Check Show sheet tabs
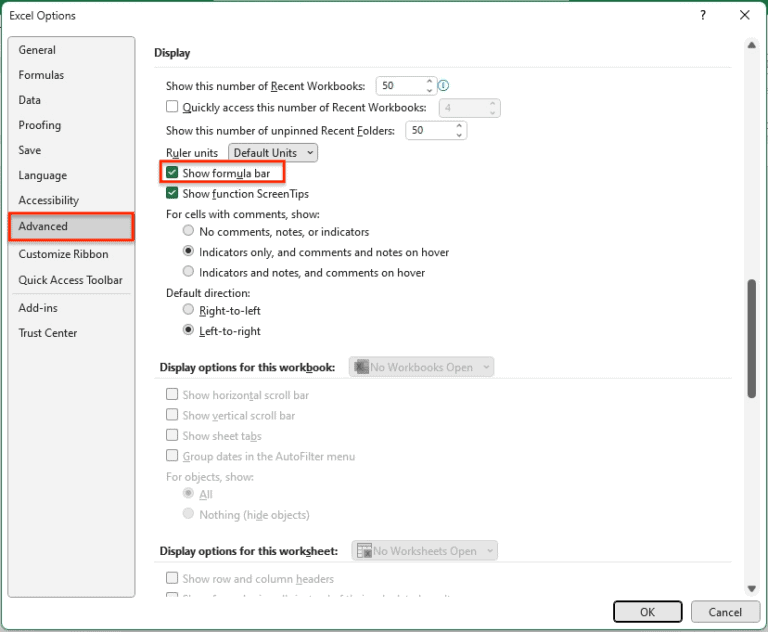The image size is (768, 632). coord(172,435)
